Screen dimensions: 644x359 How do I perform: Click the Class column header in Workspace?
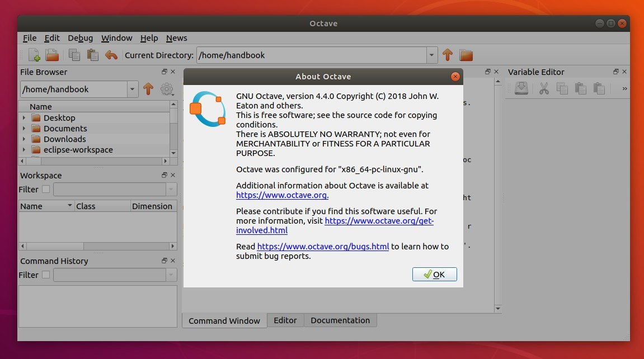[102, 206]
